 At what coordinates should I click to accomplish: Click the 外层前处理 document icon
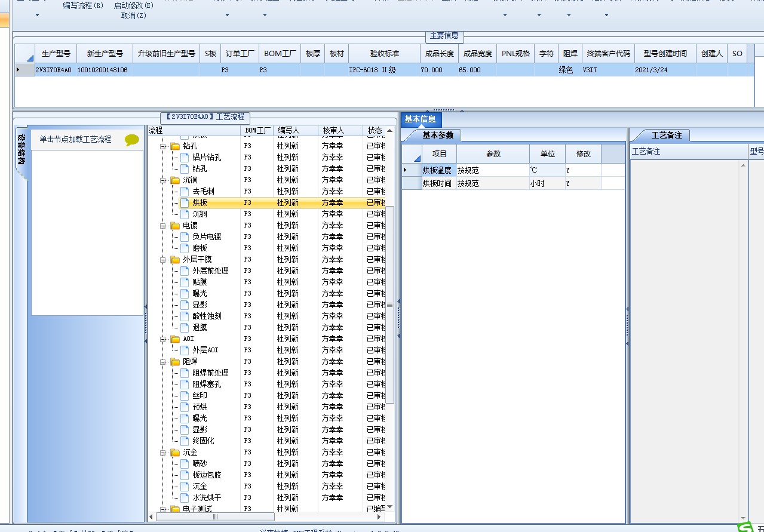coord(185,271)
